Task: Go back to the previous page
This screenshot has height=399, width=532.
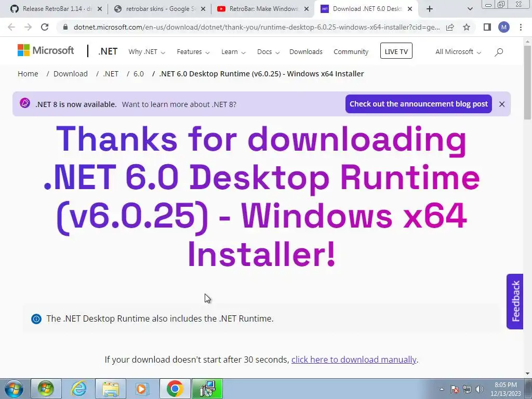Action: pyautogui.click(x=11, y=27)
